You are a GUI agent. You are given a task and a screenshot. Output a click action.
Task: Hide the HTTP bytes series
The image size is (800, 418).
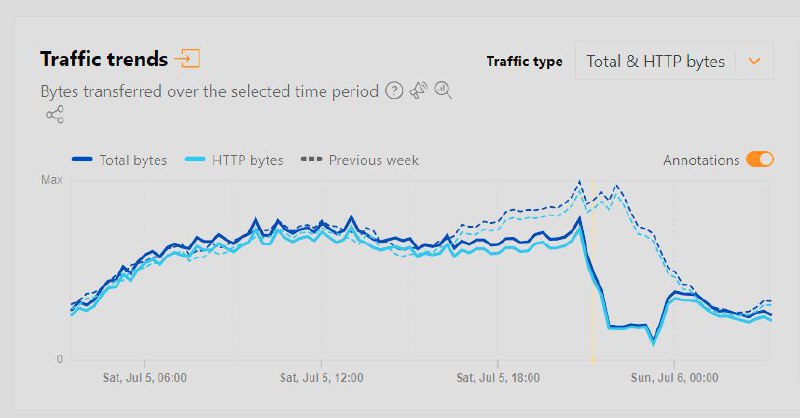pos(234,160)
